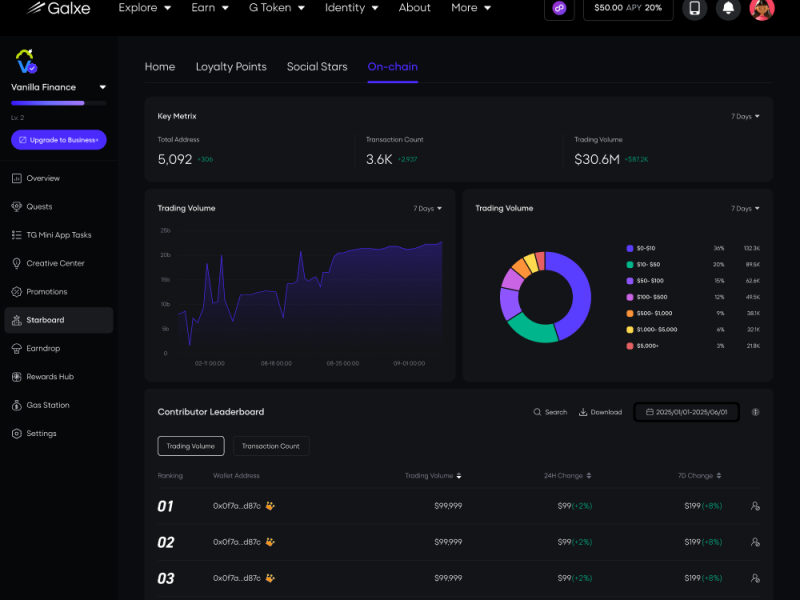Screen dimensions: 800x600
Task: Click the paw badge on rank 03 wallet
Action: (x=270, y=578)
